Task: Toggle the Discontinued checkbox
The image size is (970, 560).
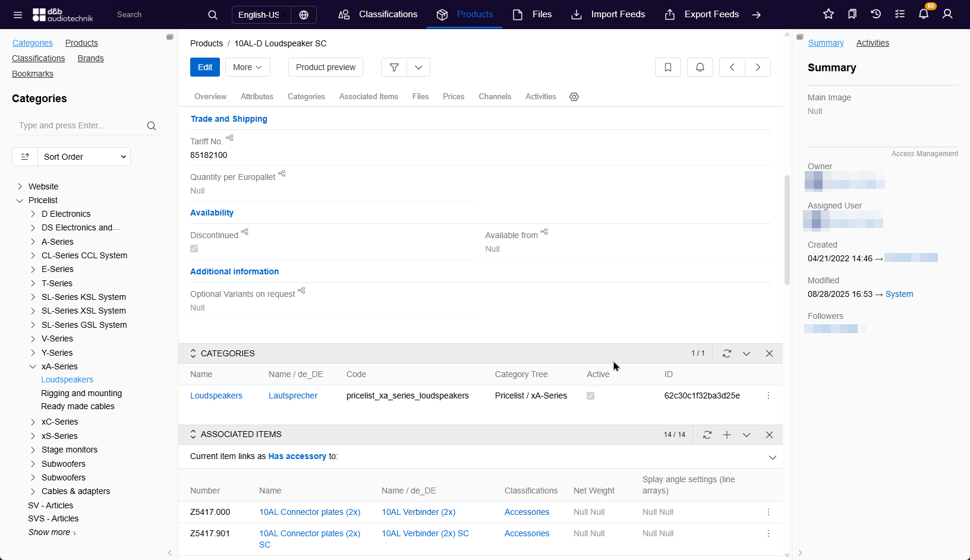Action: 194,249
